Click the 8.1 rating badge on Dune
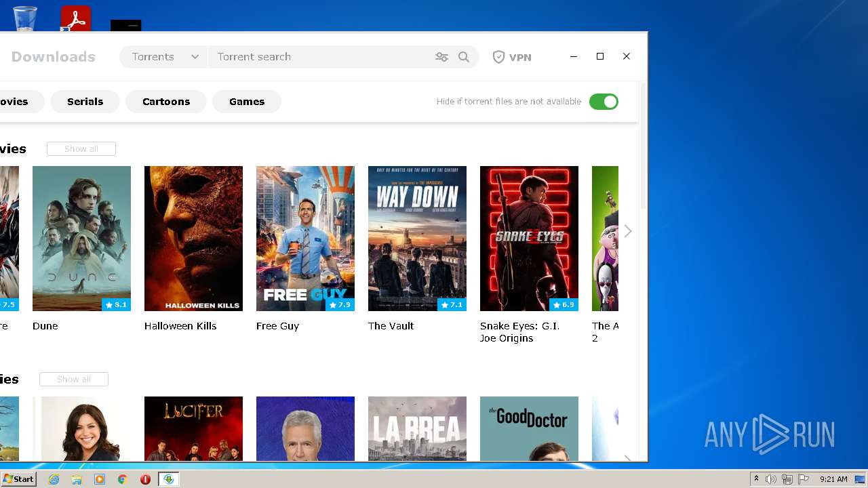 (116, 305)
